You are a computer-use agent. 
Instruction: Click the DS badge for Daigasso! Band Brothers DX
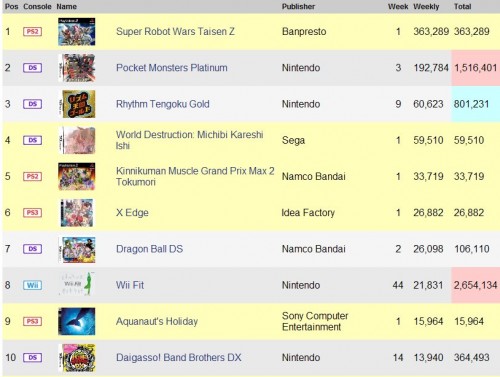point(32,358)
